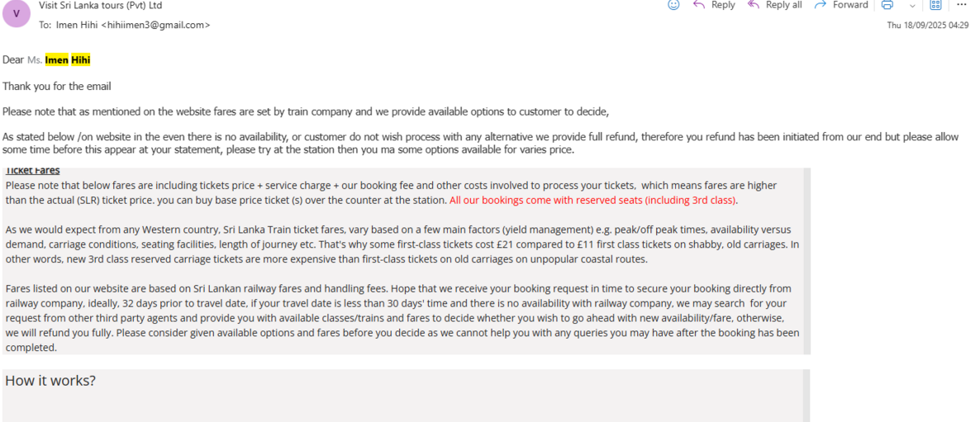Click the Reply all button

pos(774,5)
